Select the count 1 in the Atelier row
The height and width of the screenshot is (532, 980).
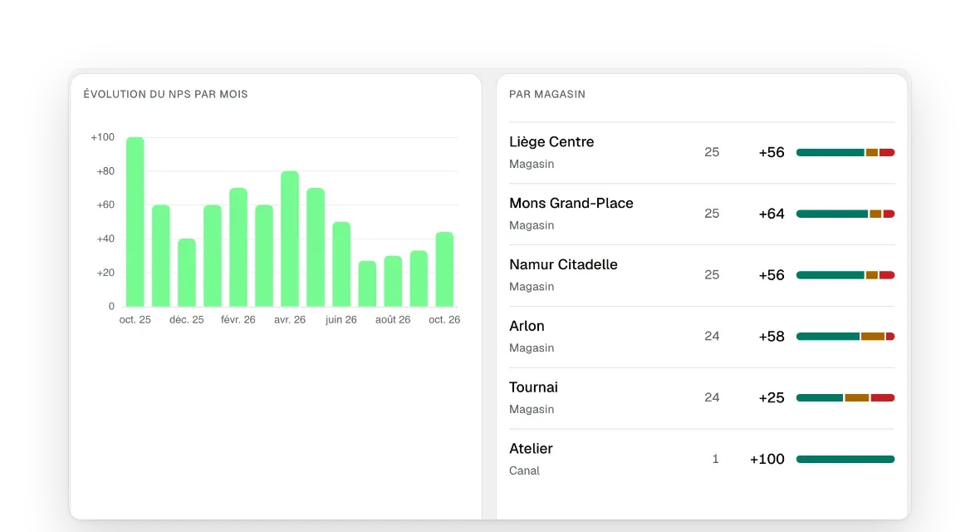[x=716, y=459]
